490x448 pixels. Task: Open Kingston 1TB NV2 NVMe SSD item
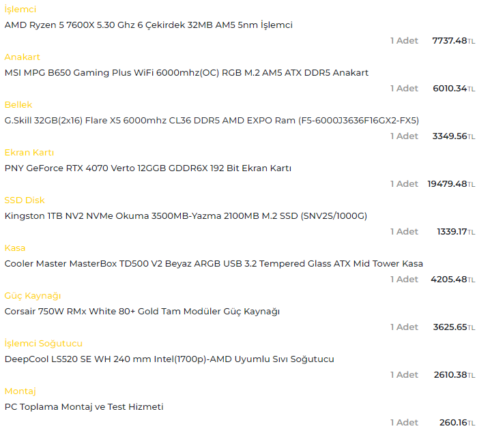click(x=186, y=216)
